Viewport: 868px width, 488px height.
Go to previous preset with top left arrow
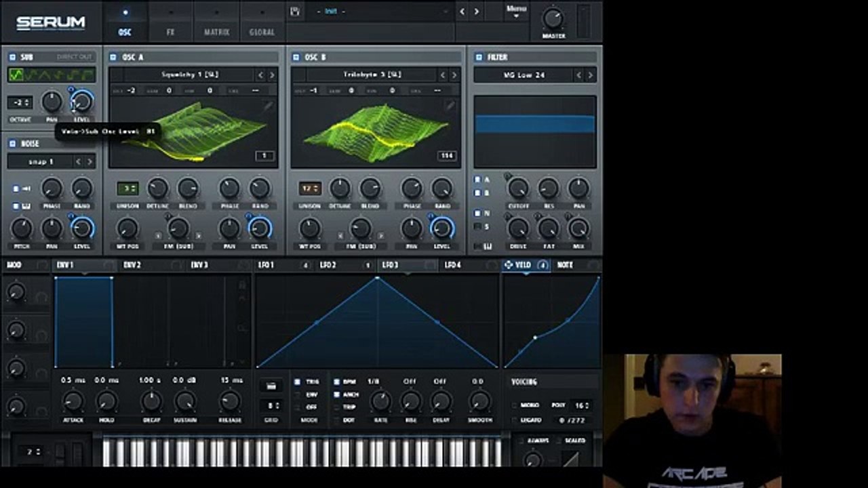462,12
